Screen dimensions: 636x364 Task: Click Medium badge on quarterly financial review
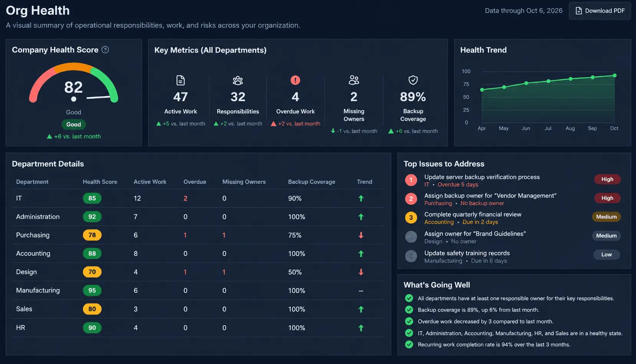[606, 217]
